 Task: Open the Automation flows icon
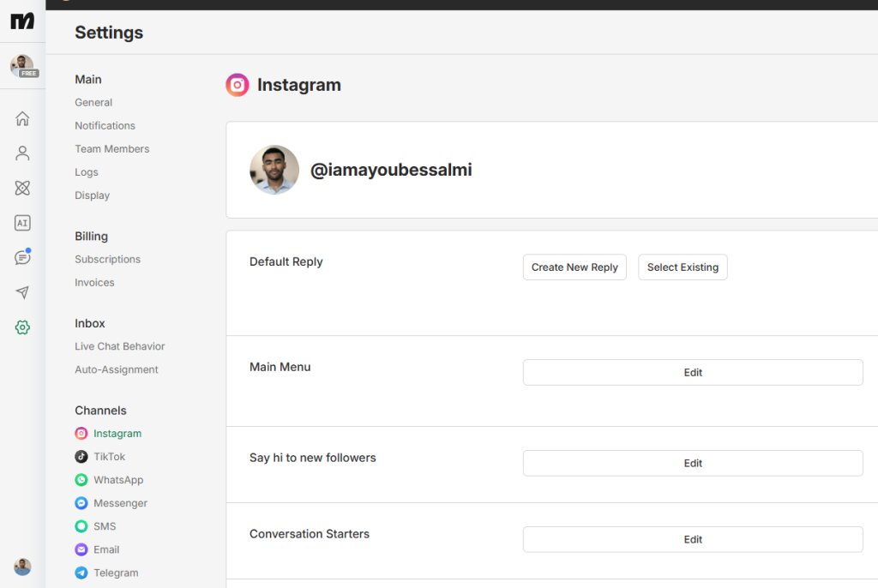pyautogui.click(x=22, y=188)
